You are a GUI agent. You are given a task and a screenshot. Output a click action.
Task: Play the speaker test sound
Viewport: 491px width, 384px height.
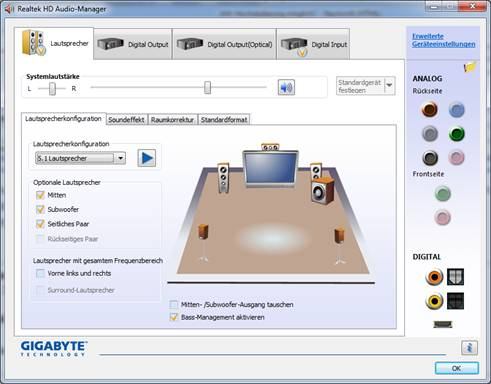(x=147, y=158)
